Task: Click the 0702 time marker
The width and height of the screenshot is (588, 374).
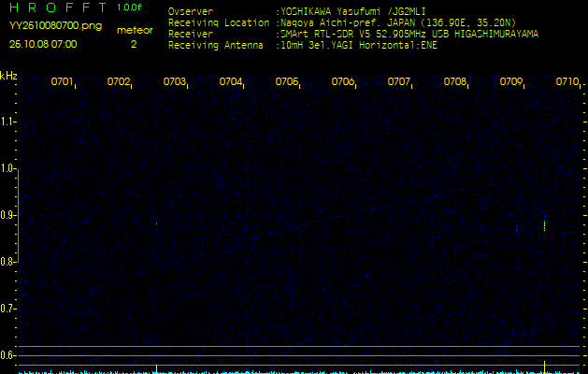Action: coord(118,81)
